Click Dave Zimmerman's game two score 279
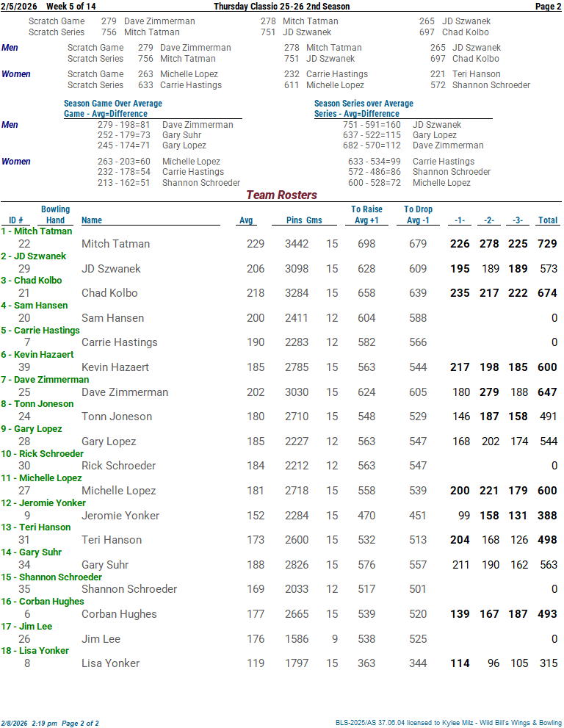The image size is (564, 728). [x=489, y=392]
